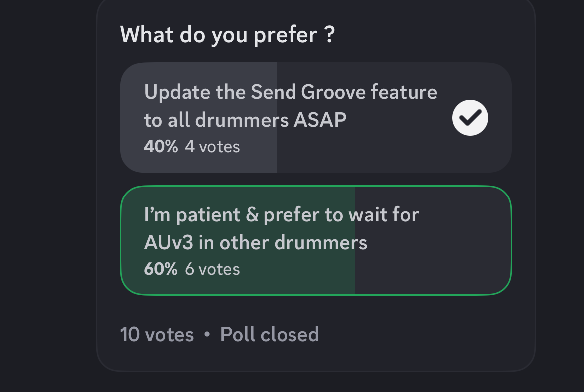This screenshot has width=584, height=392.
Task: Open the "4 votes" voter count
Action: (x=212, y=147)
